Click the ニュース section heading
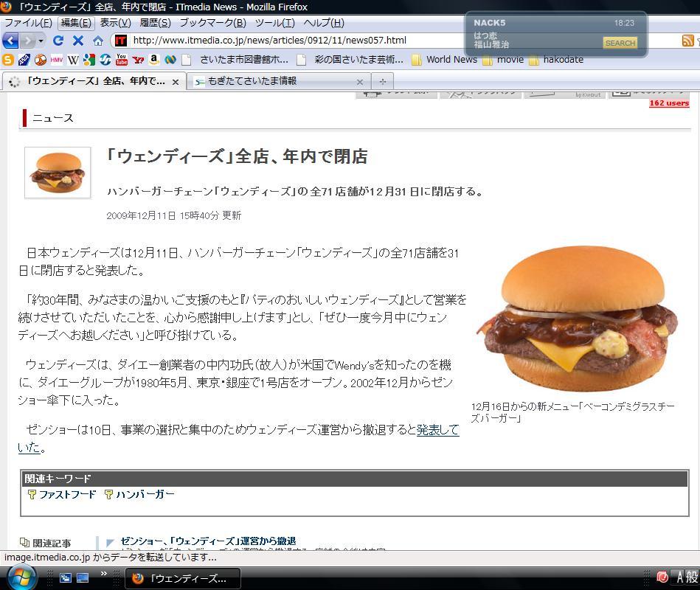The image size is (700, 590). click(x=52, y=118)
